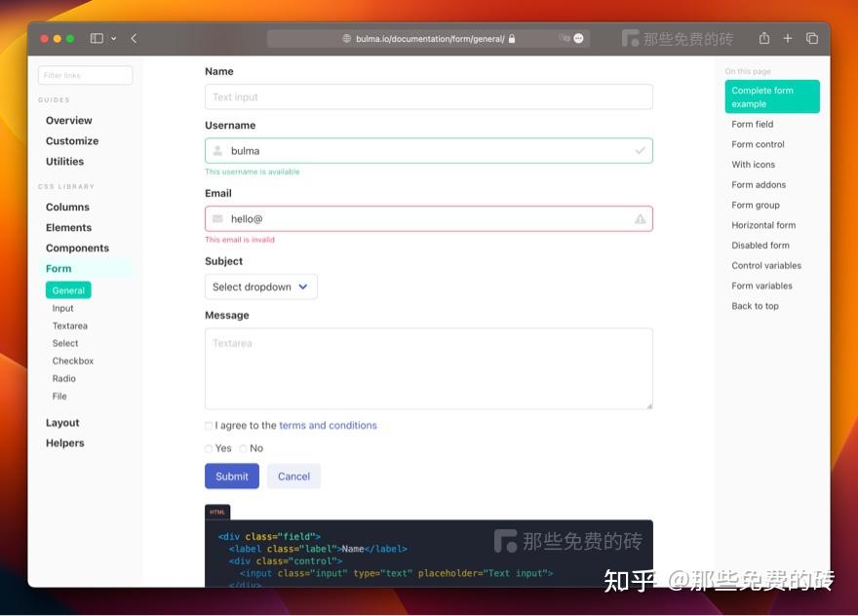Select the HTML tab above the code block
Image resolution: width=858 pixels, height=616 pixels.
tap(216, 511)
